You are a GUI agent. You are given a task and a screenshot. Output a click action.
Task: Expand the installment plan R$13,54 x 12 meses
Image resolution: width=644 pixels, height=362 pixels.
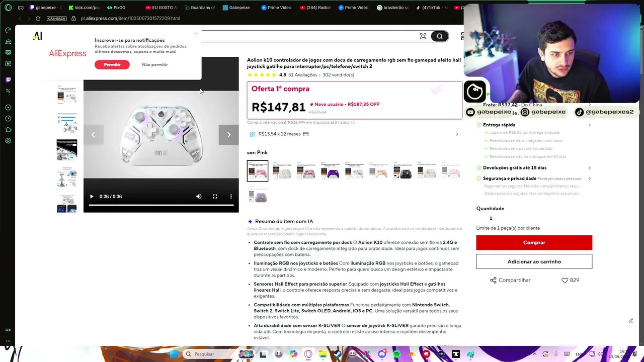pyautogui.click(x=354, y=134)
